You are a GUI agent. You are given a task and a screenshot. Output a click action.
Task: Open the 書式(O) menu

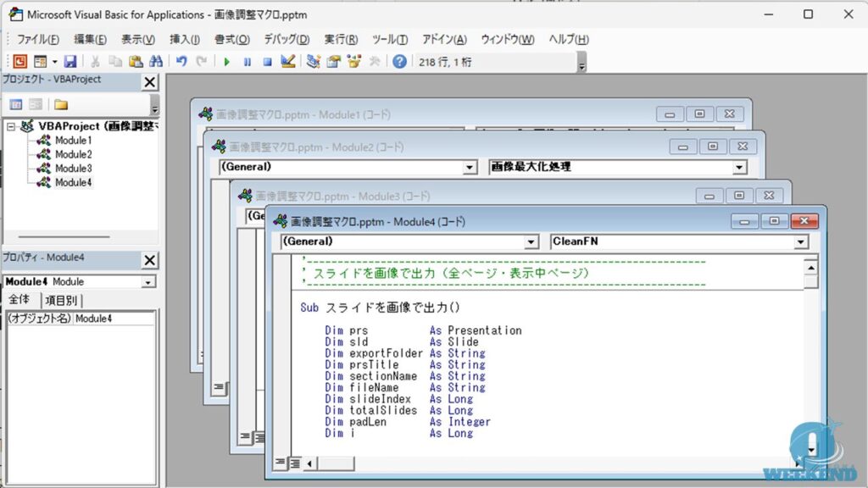coord(232,39)
